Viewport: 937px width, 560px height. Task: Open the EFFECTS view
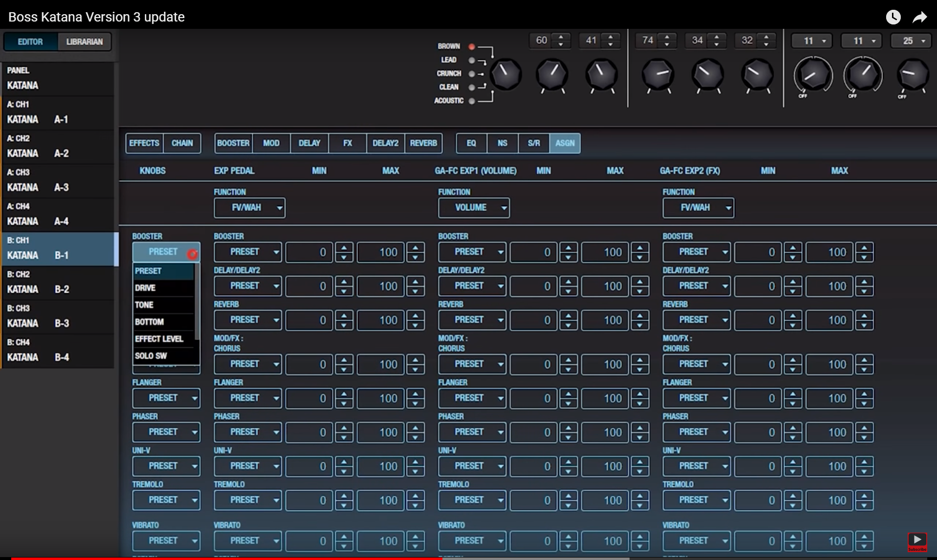[144, 143]
